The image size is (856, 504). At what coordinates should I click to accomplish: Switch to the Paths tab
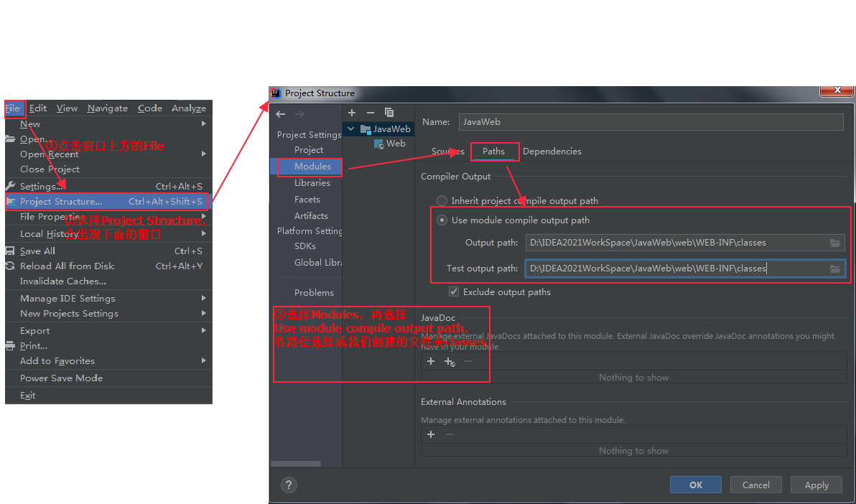(x=493, y=151)
